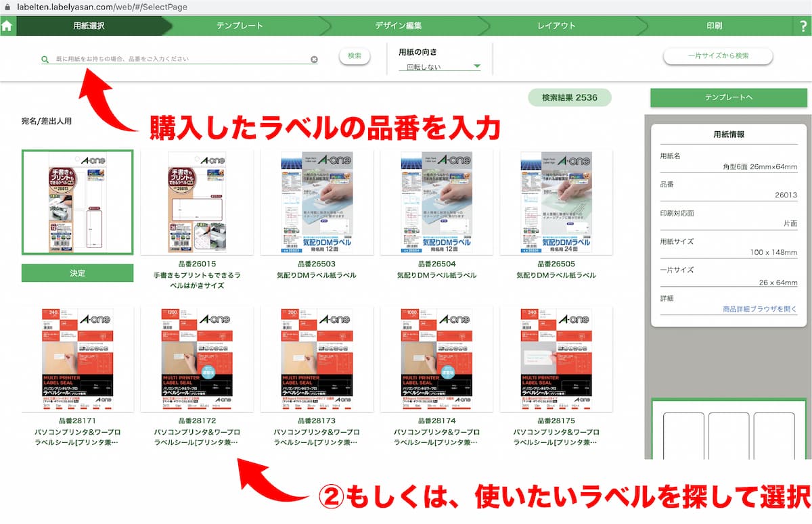Switch to the テンプレート step tab
812x524 pixels.
[x=240, y=26]
